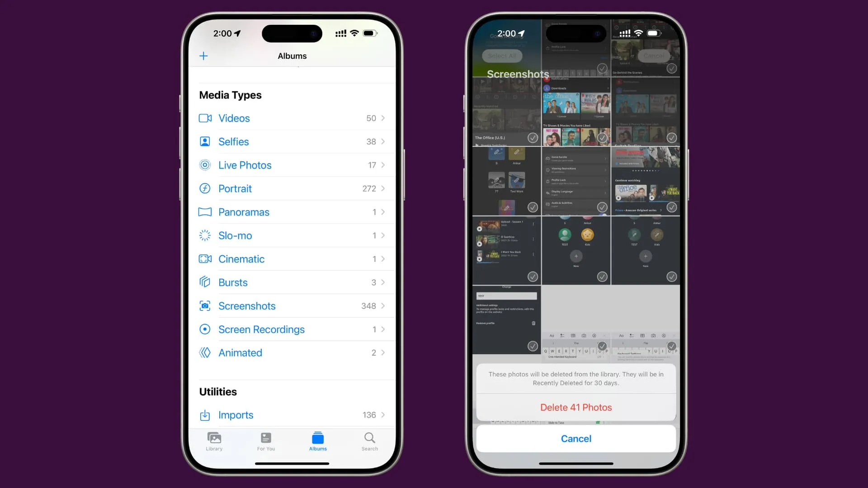The width and height of the screenshot is (868, 488).
Task: Tap the Screenshots album icon
Action: [x=205, y=305]
